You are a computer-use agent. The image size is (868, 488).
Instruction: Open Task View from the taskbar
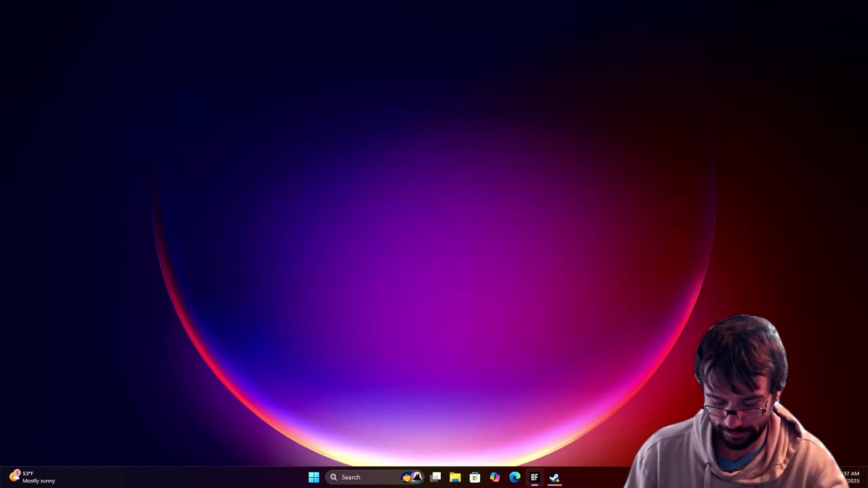435,477
